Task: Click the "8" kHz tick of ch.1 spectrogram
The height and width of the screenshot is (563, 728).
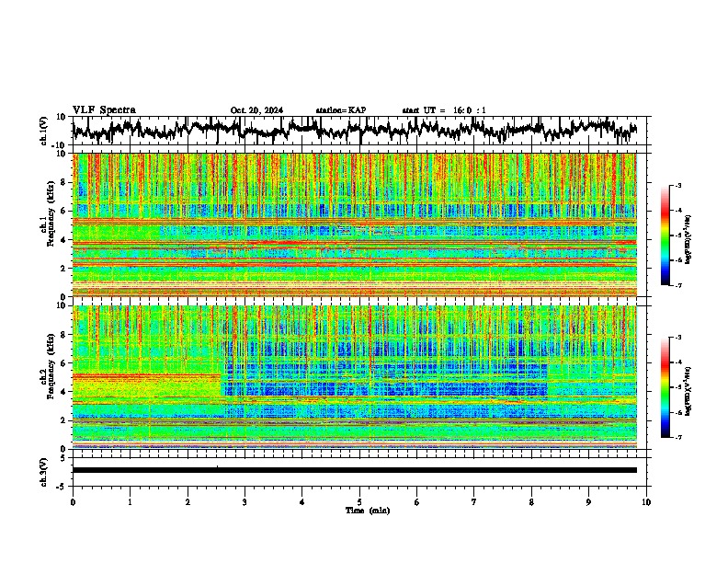Action: (x=64, y=182)
